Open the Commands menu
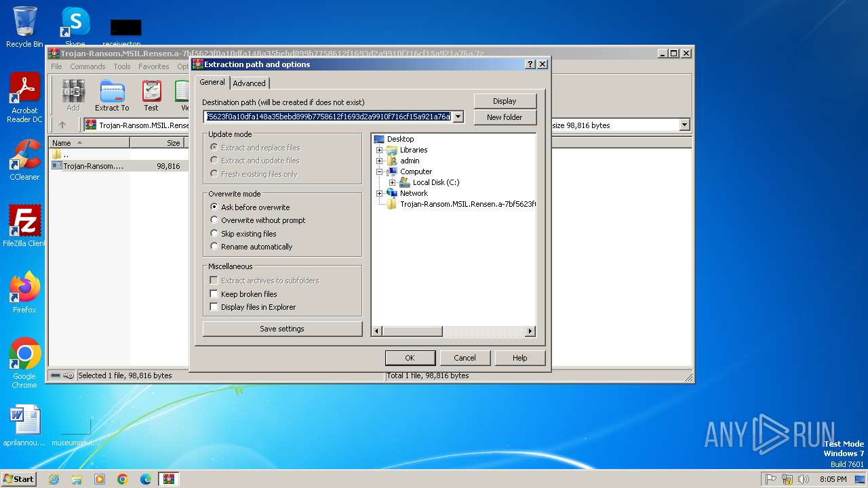 [x=87, y=66]
